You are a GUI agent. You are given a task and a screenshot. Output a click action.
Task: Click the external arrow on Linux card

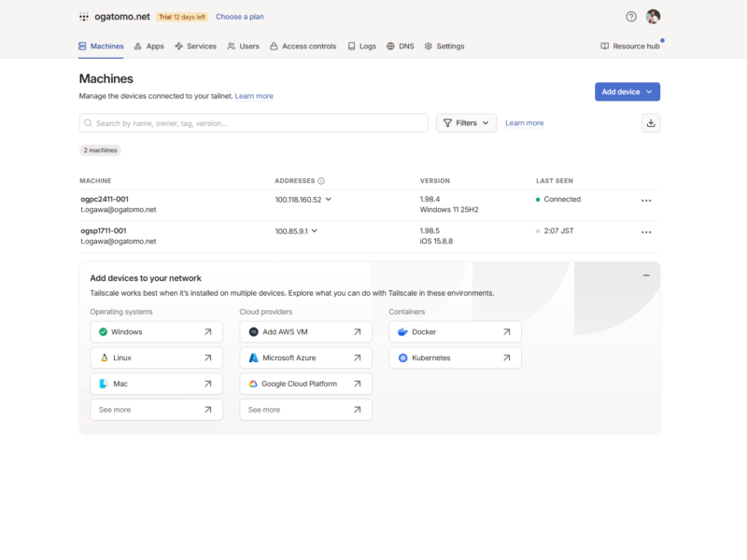point(207,357)
